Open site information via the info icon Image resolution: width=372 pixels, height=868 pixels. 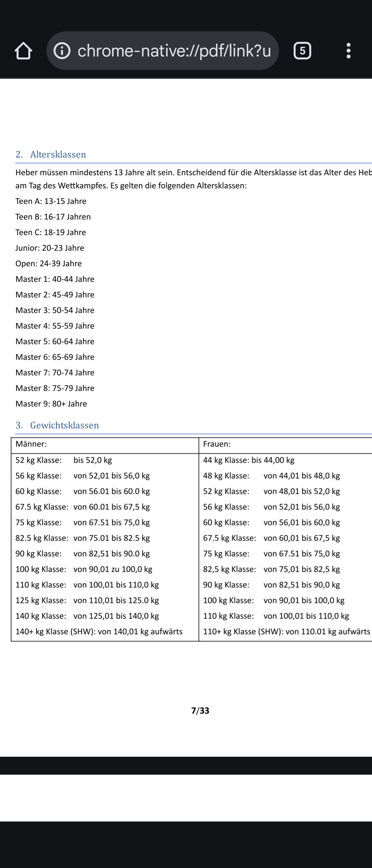62,51
